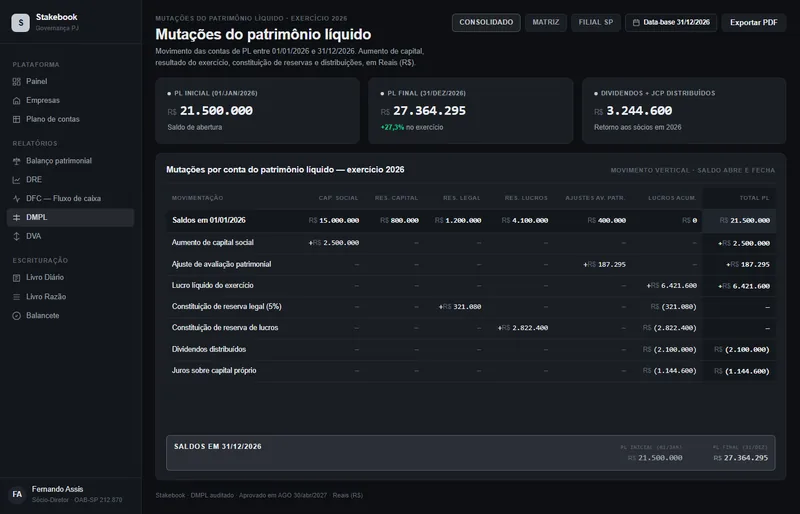Click the +R$ 2.822.400 reserva de lucros cell
Image resolution: width=800 pixels, height=514 pixels.
tap(523, 328)
